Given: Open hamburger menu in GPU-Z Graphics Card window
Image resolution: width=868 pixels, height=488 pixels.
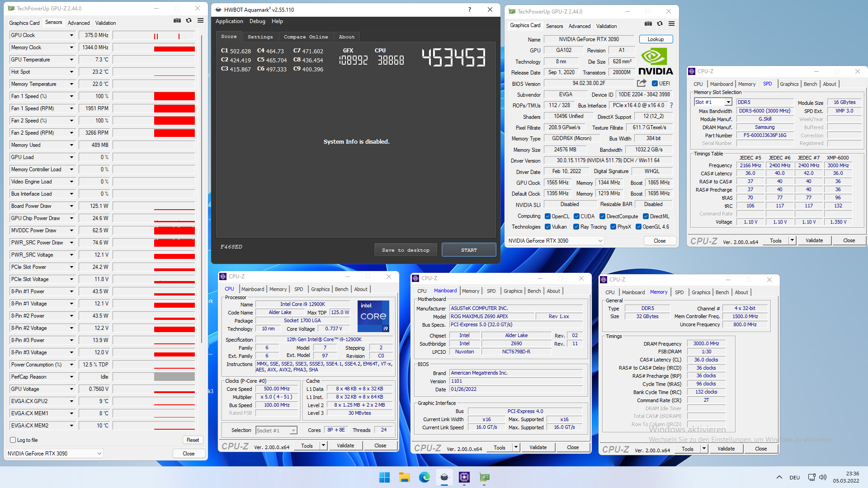Looking at the screenshot, I should pos(672,23).
